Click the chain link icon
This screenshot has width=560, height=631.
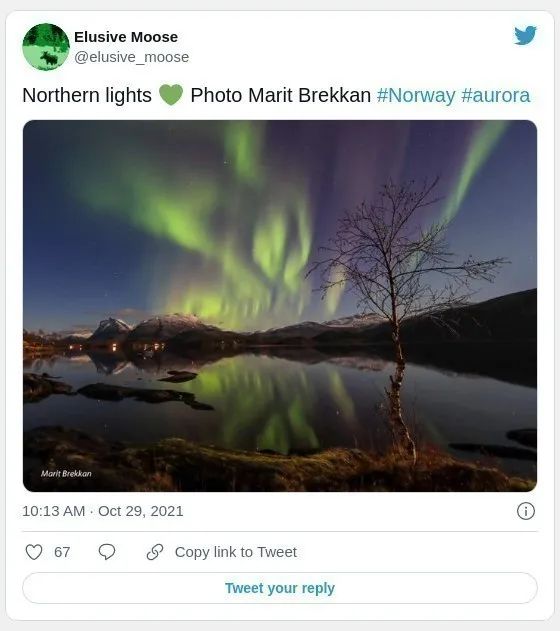tap(155, 552)
